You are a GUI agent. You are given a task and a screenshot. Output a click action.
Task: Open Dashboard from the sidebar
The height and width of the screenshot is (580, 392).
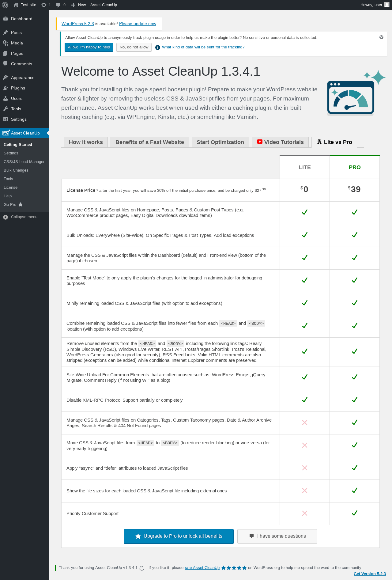24,19
